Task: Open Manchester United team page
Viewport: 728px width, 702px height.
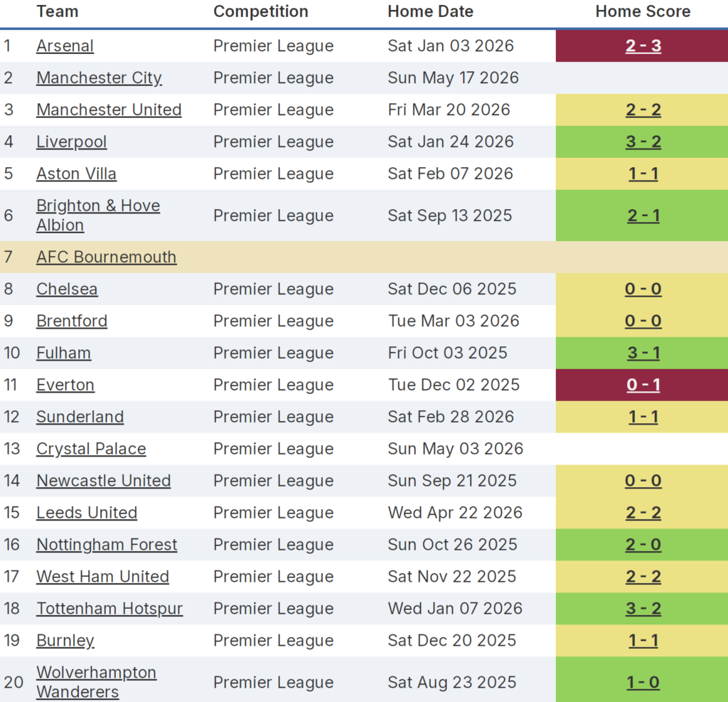Action: (x=109, y=110)
